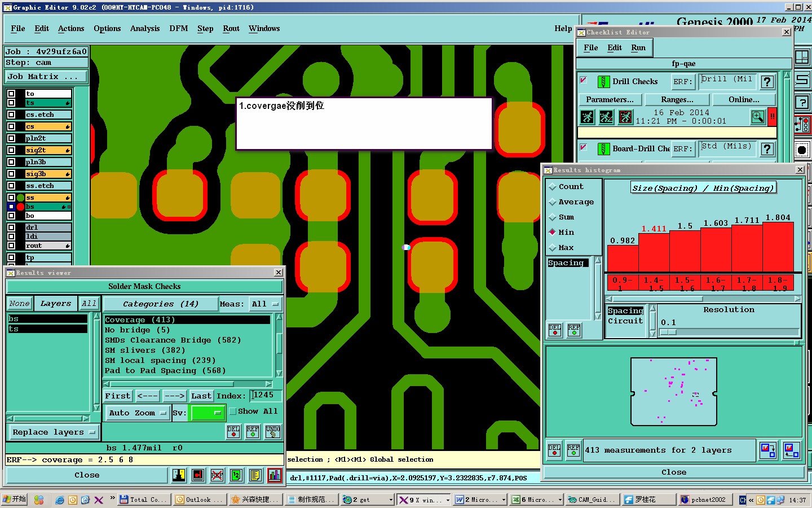Open Run menu in Checklist Editor

coord(638,48)
